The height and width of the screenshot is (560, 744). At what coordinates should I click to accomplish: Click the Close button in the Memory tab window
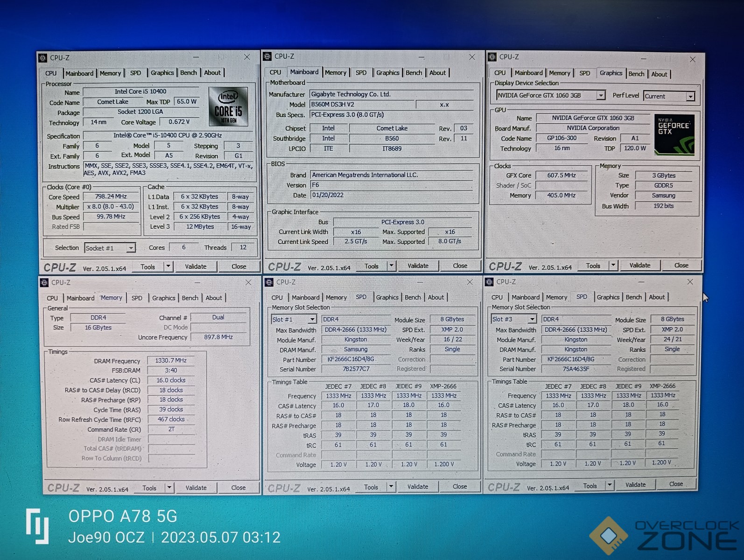pos(238,488)
